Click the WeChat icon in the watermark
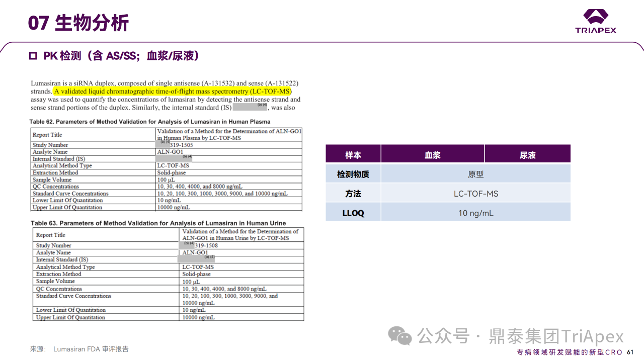This screenshot has height=362, width=644. pyautogui.click(x=400, y=336)
